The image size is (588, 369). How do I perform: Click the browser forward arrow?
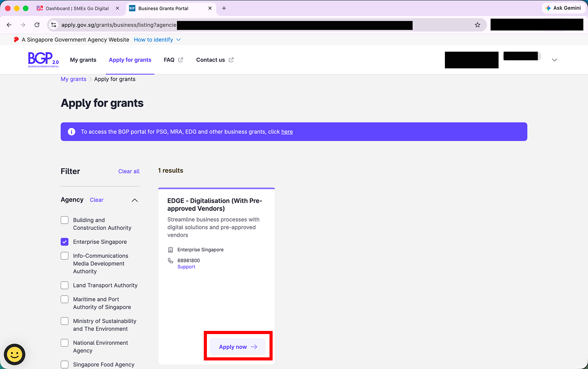click(23, 25)
